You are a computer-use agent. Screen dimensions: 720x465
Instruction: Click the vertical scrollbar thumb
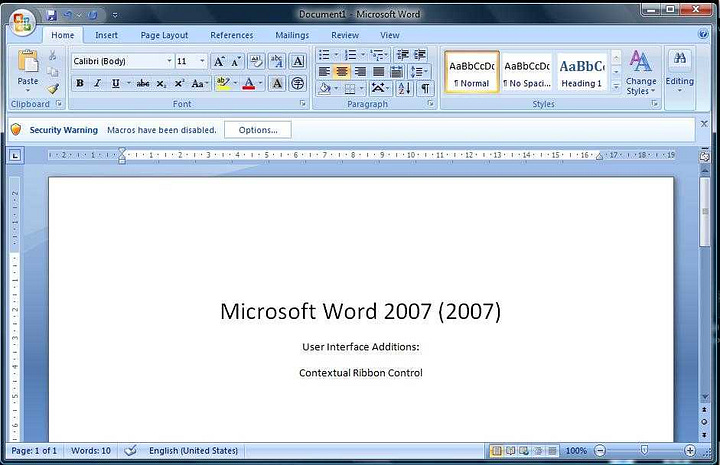pos(704,212)
